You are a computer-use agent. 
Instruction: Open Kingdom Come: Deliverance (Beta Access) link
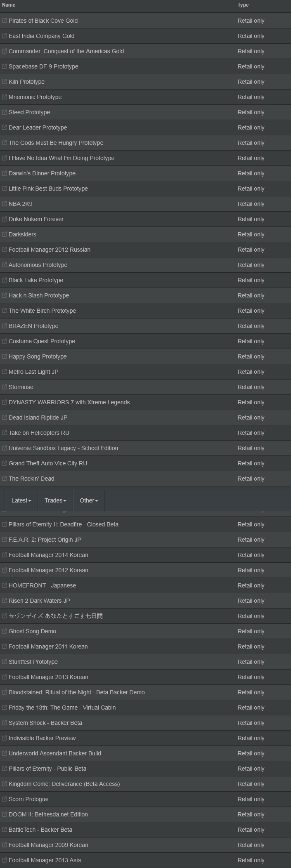click(x=64, y=784)
